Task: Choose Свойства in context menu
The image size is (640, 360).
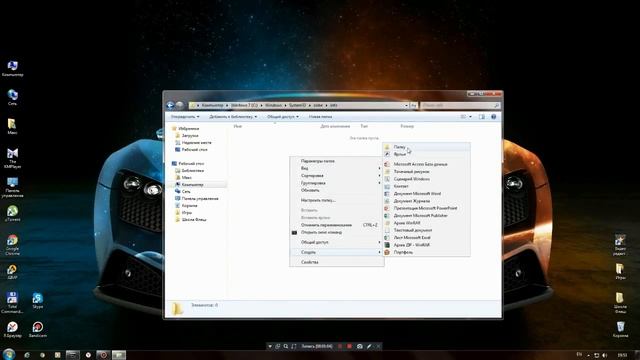Action: [x=336, y=262]
